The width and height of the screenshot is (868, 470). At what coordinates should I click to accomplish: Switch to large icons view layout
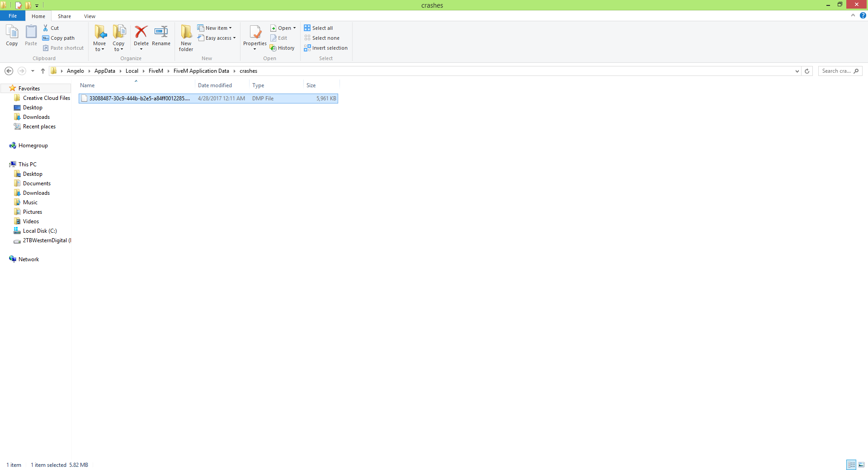pyautogui.click(x=861, y=465)
